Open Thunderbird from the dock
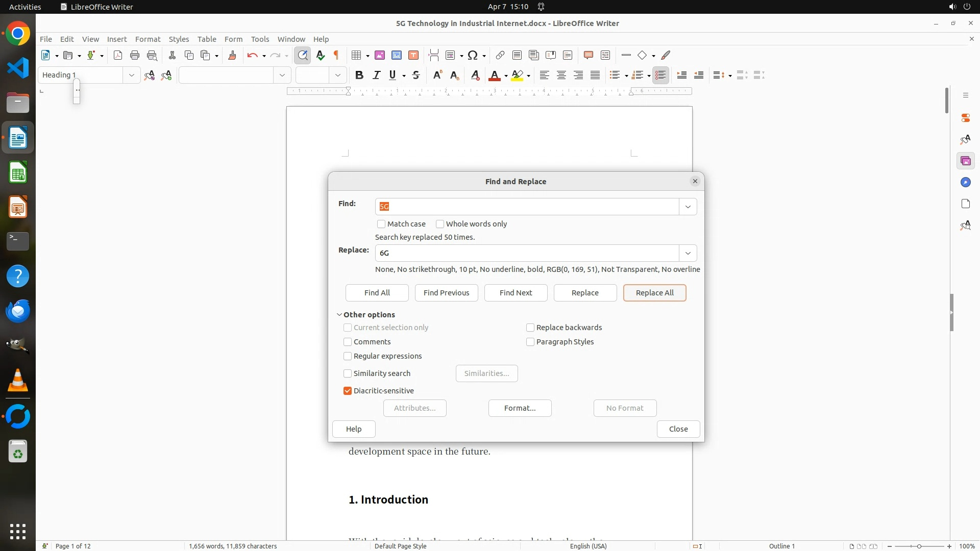 pyautogui.click(x=18, y=311)
